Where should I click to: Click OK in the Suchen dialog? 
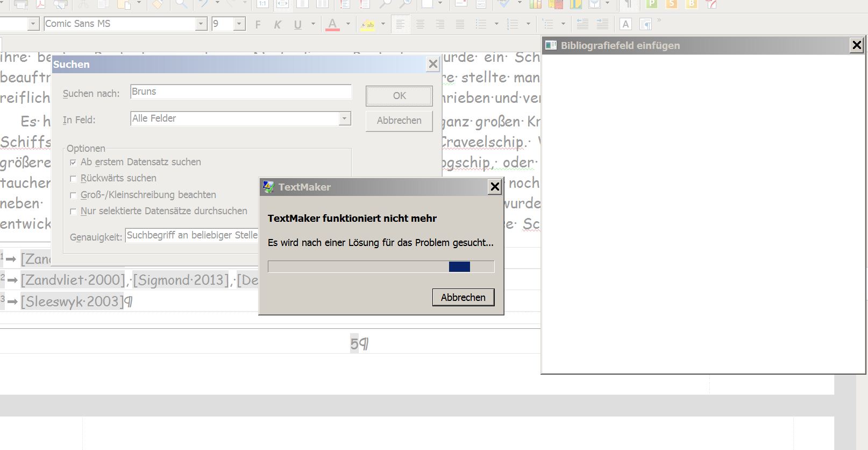pos(399,96)
